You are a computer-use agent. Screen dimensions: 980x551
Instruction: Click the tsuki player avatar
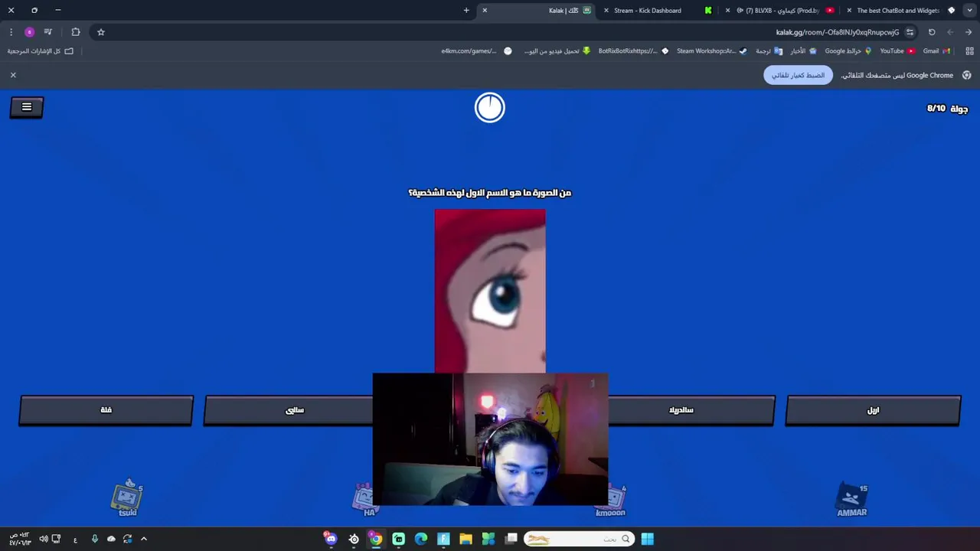127,497
